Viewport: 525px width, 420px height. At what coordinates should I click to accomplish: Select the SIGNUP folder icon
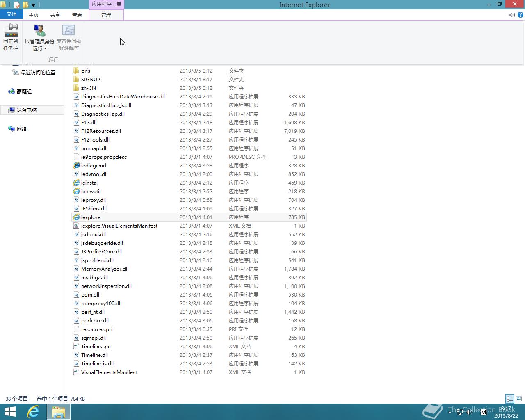click(76, 79)
